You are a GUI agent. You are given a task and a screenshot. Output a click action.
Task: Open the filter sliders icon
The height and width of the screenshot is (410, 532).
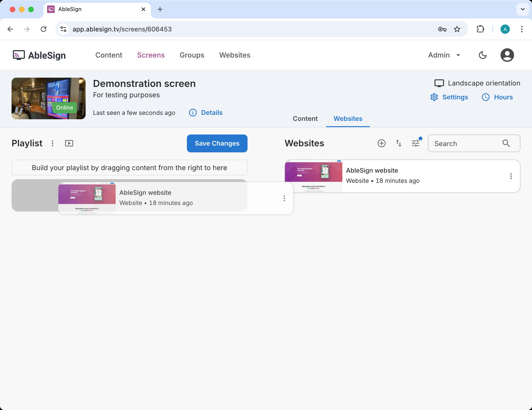[x=416, y=143]
